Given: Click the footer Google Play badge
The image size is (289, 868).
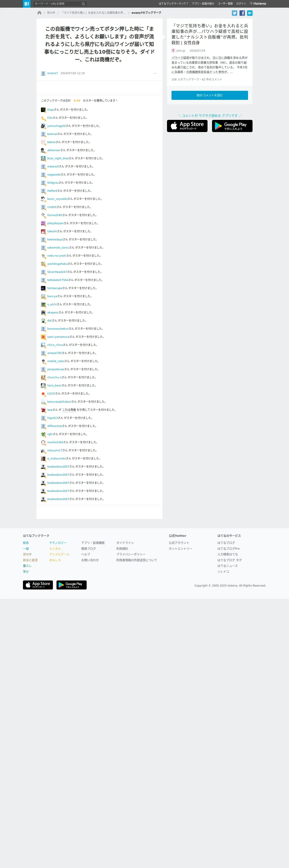Looking at the screenshot, I should click(71, 585).
